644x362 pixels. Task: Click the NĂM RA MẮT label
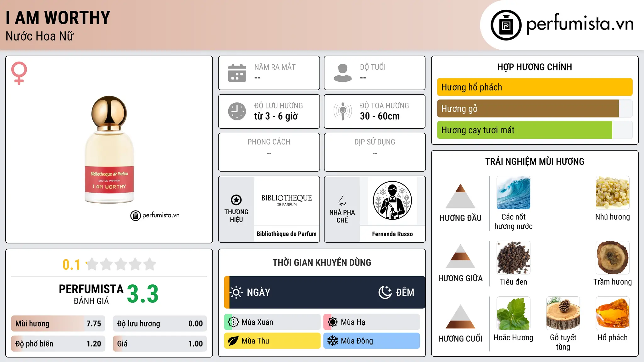tap(275, 67)
